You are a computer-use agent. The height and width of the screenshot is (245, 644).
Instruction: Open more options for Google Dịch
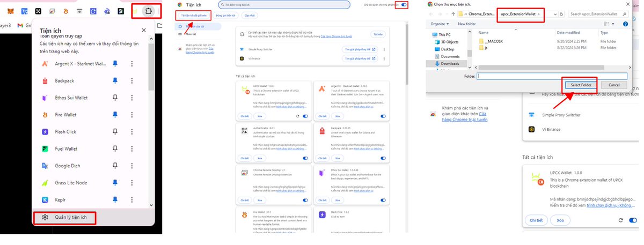[x=133, y=166]
